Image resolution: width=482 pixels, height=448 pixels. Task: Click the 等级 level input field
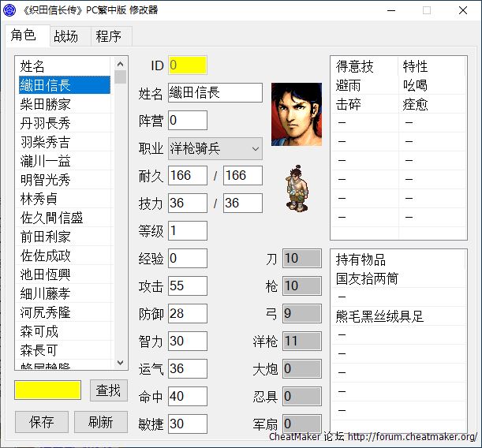click(188, 231)
